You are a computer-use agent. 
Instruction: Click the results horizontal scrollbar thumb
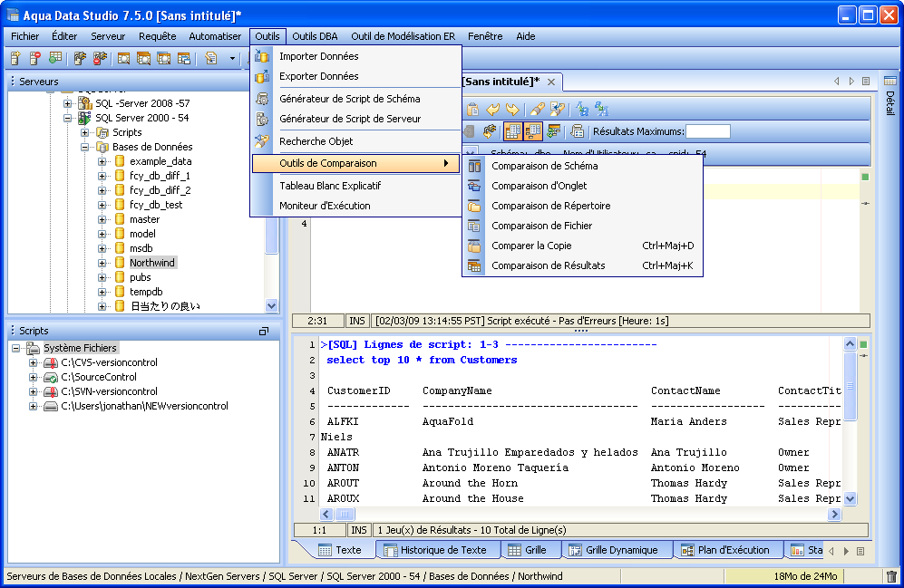coord(345,515)
